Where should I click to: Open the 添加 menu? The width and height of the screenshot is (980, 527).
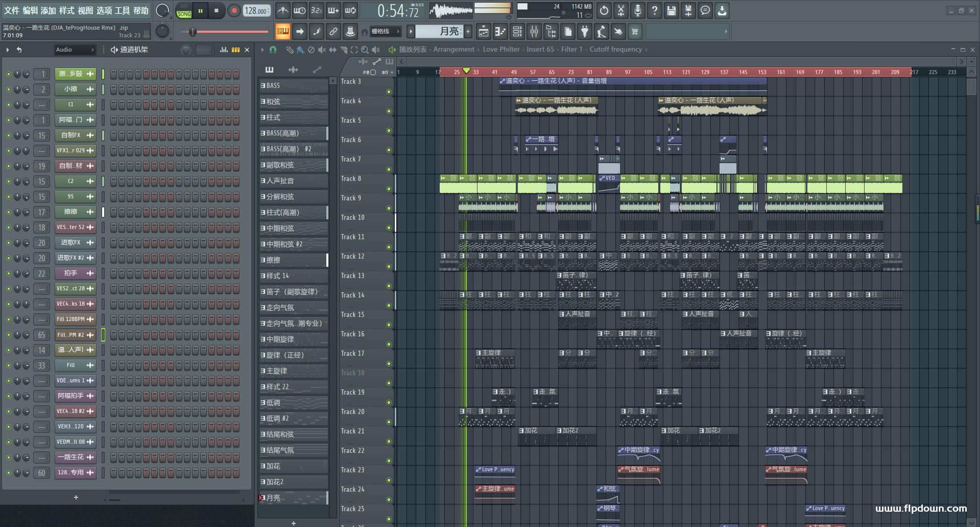[x=49, y=10]
